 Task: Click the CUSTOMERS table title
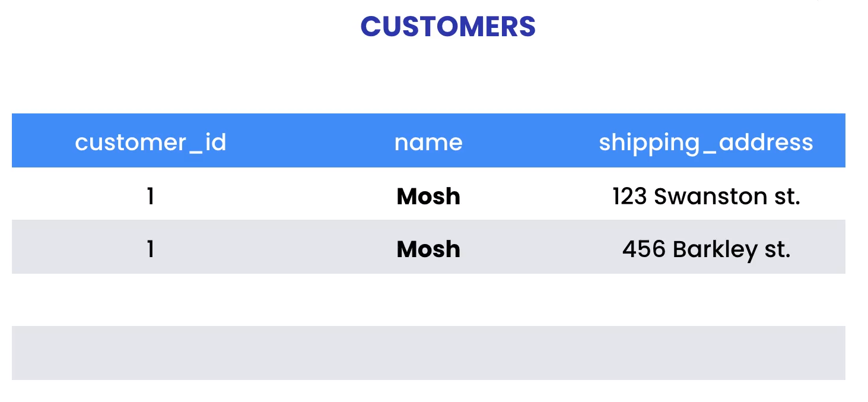[448, 27]
